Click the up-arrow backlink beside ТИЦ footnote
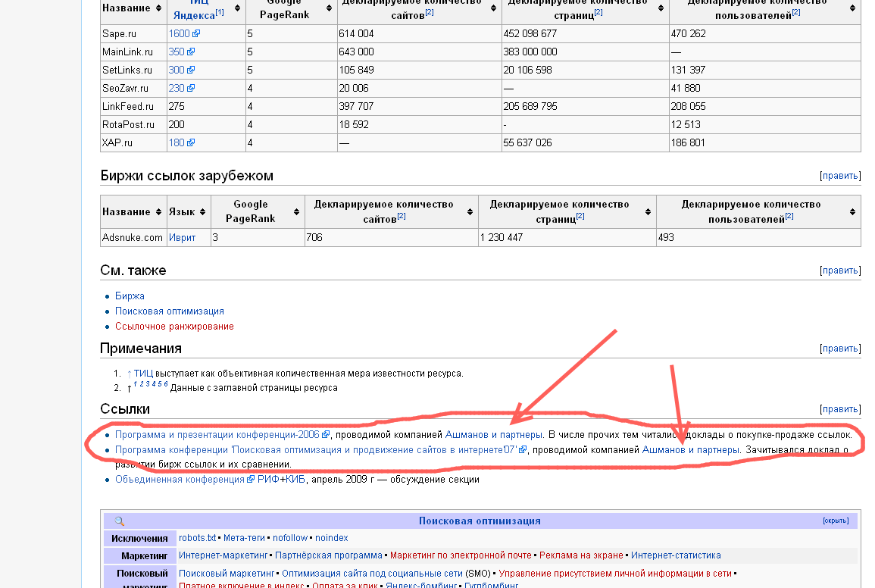This screenshot has height=588, width=875. (x=129, y=374)
